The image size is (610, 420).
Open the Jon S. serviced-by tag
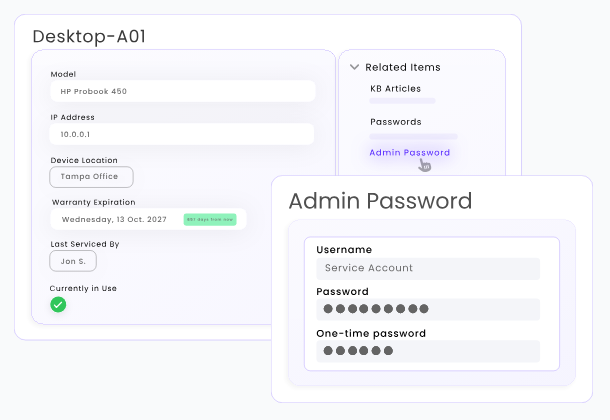(73, 261)
